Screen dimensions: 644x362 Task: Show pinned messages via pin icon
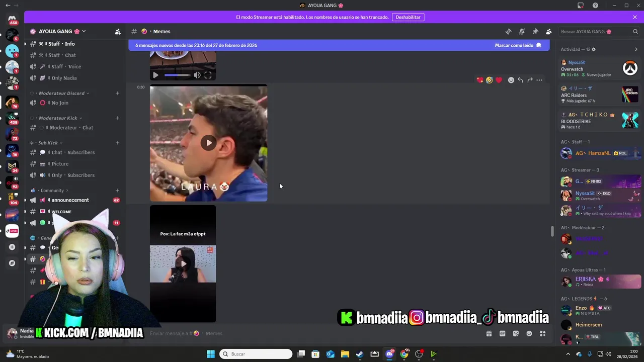coord(535,31)
